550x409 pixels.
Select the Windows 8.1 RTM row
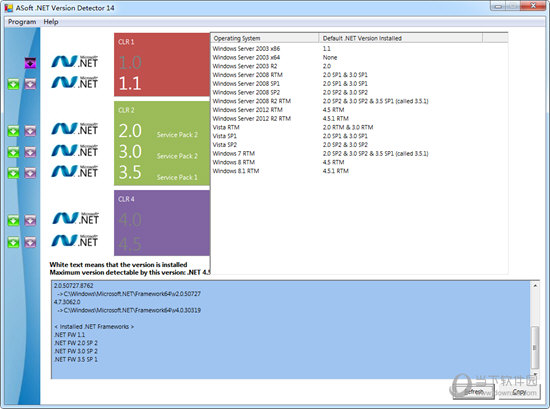(x=359, y=171)
